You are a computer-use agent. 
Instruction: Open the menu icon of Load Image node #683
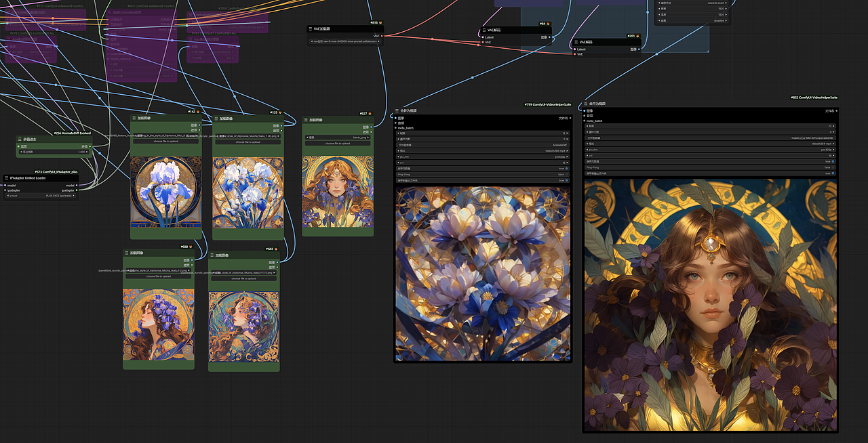pyautogui.click(x=212, y=255)
